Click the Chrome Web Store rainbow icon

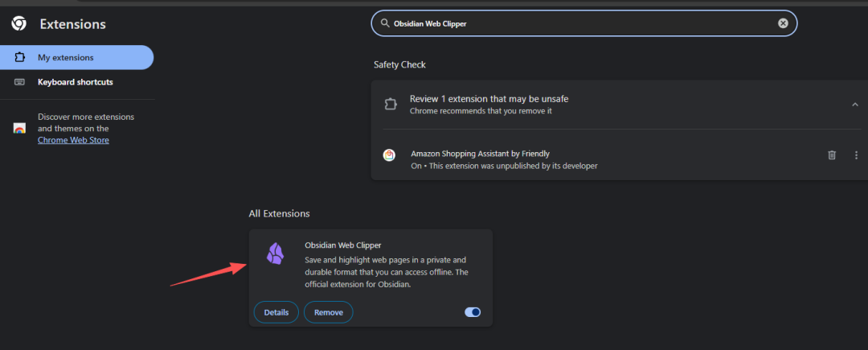(19, 129)
